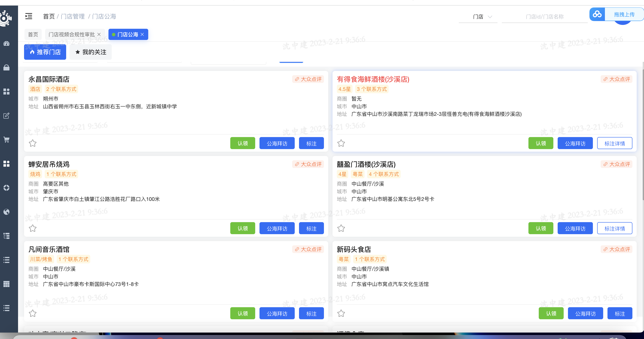Claim 永昌国际酒店 with 认领
This screenshot has height=339, width=644.
click(x=243, y=143)
